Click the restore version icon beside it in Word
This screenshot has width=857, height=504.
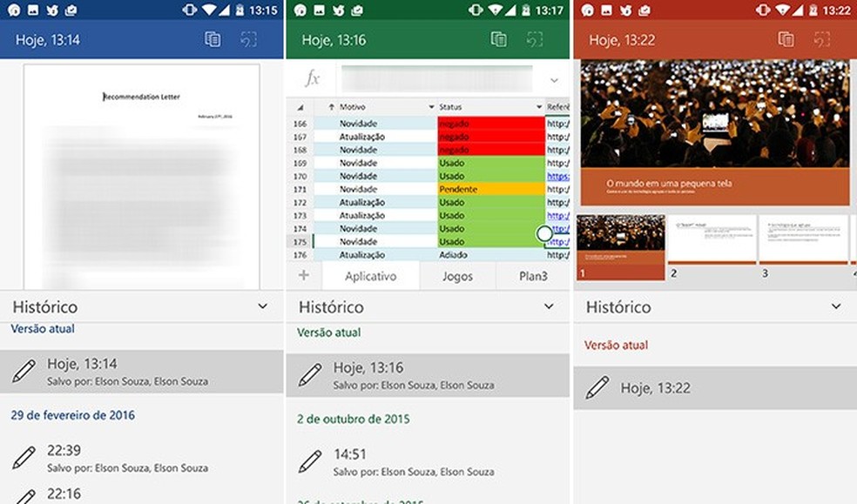click(251, 39)
